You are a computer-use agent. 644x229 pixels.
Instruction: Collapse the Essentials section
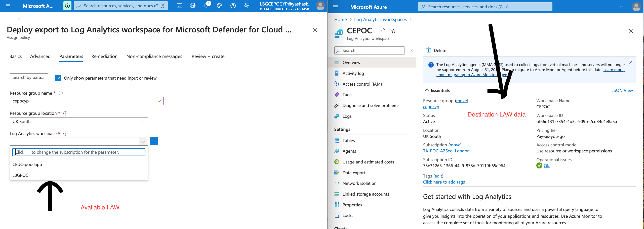(427, 90)
